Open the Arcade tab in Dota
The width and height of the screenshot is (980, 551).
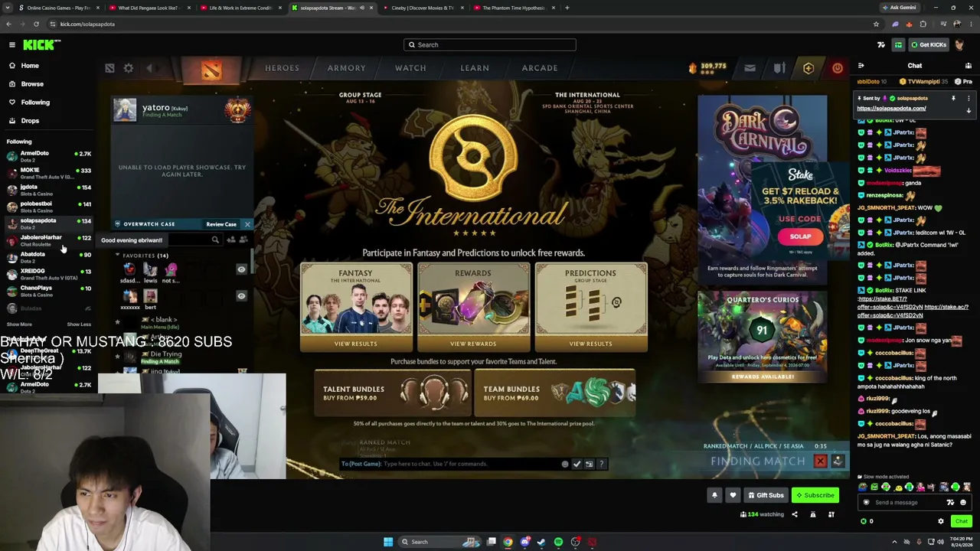(540, 68)
